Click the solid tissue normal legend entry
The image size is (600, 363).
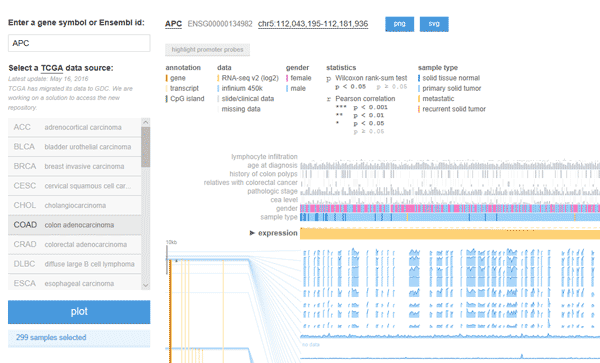[x=449, y=78]
